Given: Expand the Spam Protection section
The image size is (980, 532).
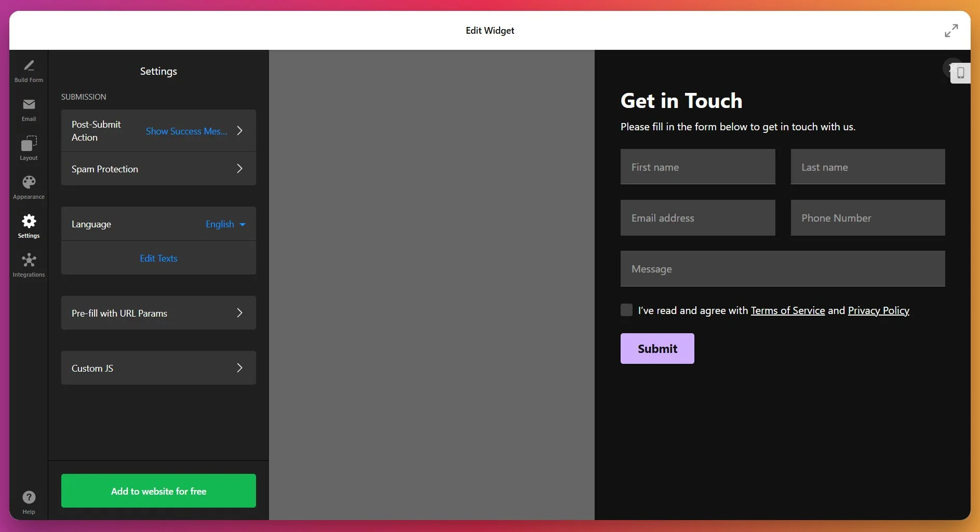Looking at the screenshot, I should click(x=158, y=168).
